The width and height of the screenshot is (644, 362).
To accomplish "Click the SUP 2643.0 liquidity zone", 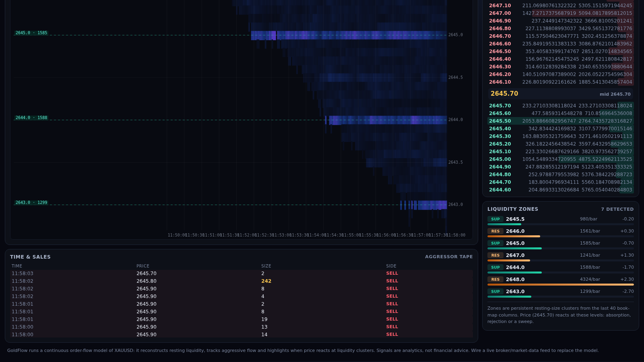I will click(561, 293).
